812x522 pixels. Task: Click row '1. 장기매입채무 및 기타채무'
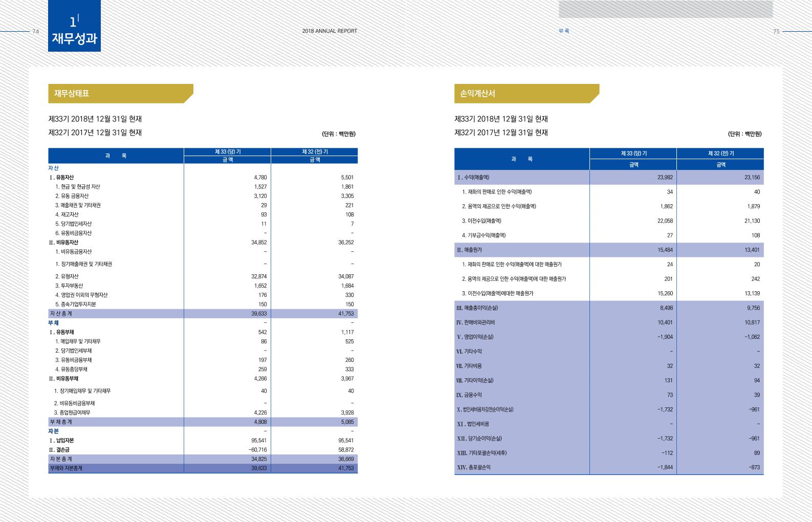point(203,391)
